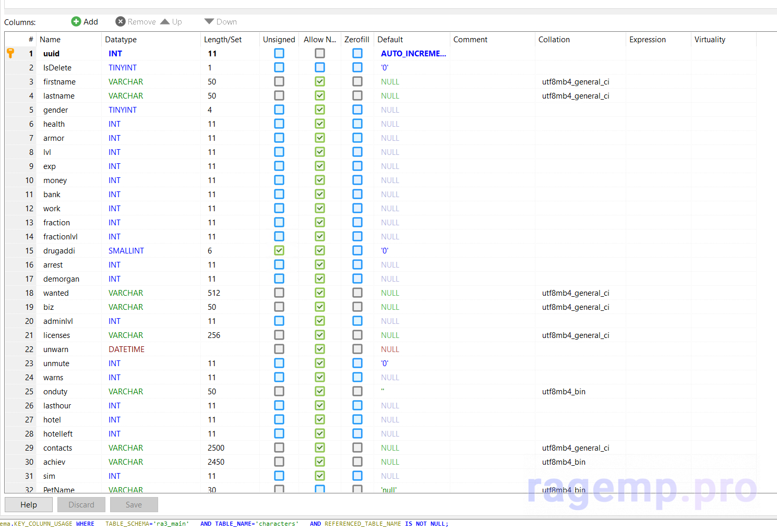
Task: Enable Unsigned for money column
Action: (279, 180)
